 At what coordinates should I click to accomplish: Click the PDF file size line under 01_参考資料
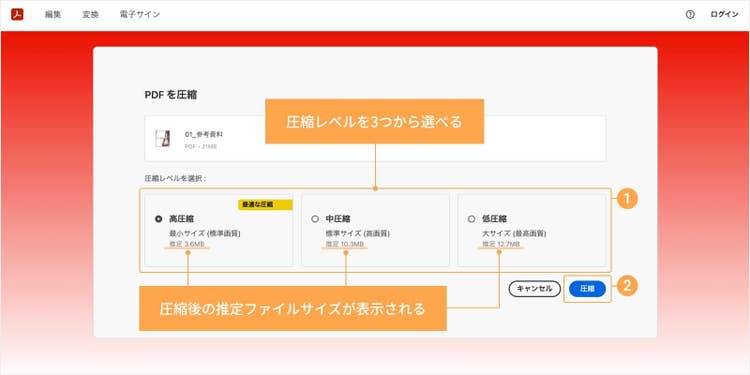point(201,146)
